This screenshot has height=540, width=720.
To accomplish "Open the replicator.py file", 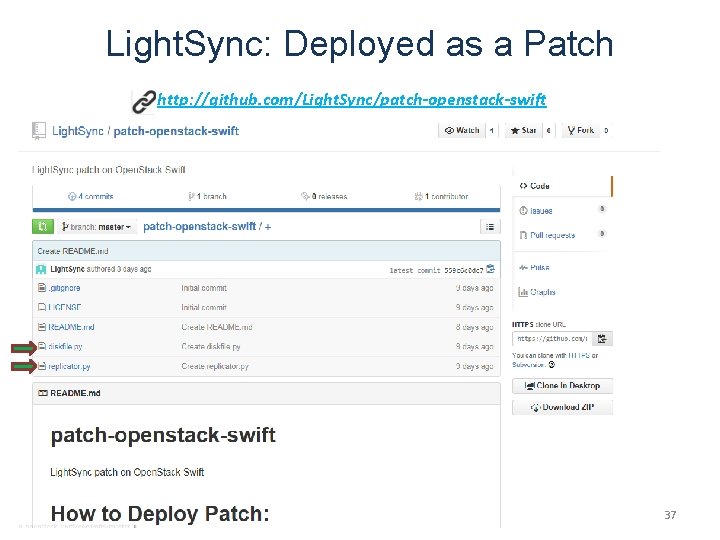I will click(x=69, y=366).
